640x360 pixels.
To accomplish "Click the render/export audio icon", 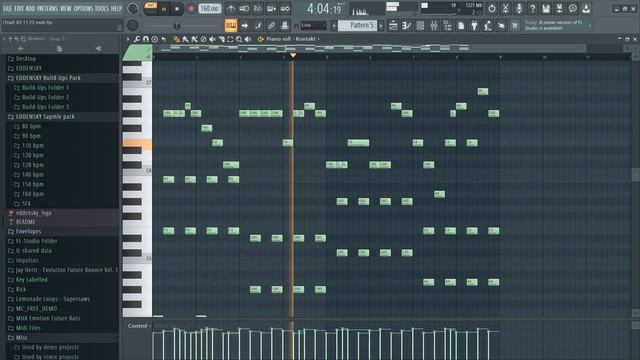I will (x=559, y=9).
